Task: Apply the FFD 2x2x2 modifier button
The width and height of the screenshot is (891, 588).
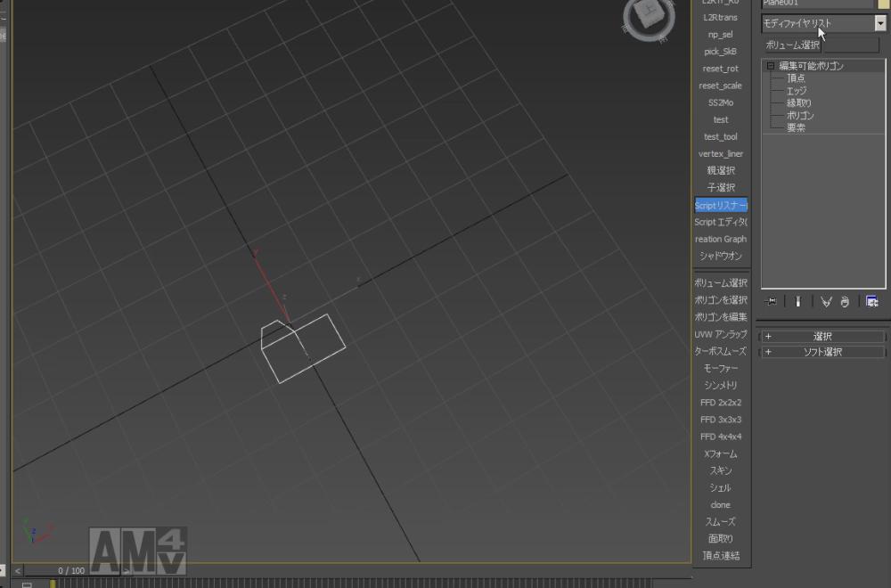Action: point(721,403)
